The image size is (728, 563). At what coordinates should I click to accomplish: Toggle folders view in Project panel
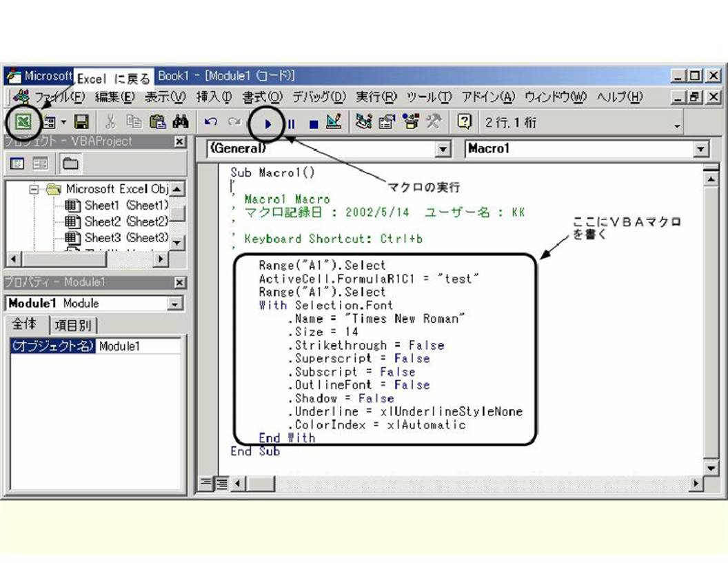coord(70,164)
